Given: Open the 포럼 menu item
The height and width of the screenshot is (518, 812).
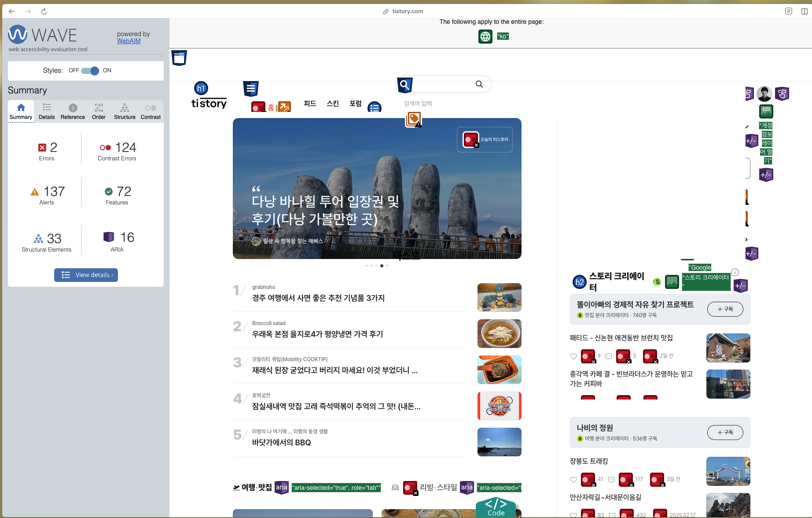Looking at the screenshot, I should (356, 104).
